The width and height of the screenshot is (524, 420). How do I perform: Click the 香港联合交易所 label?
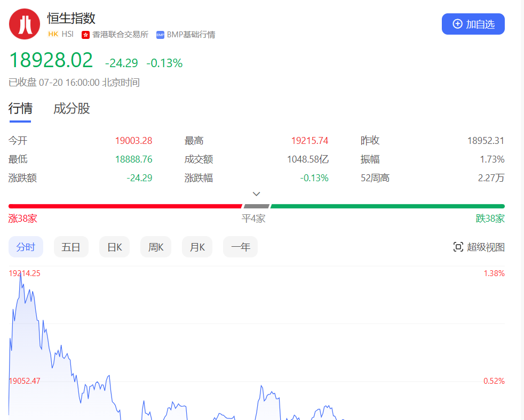[120, 35]
